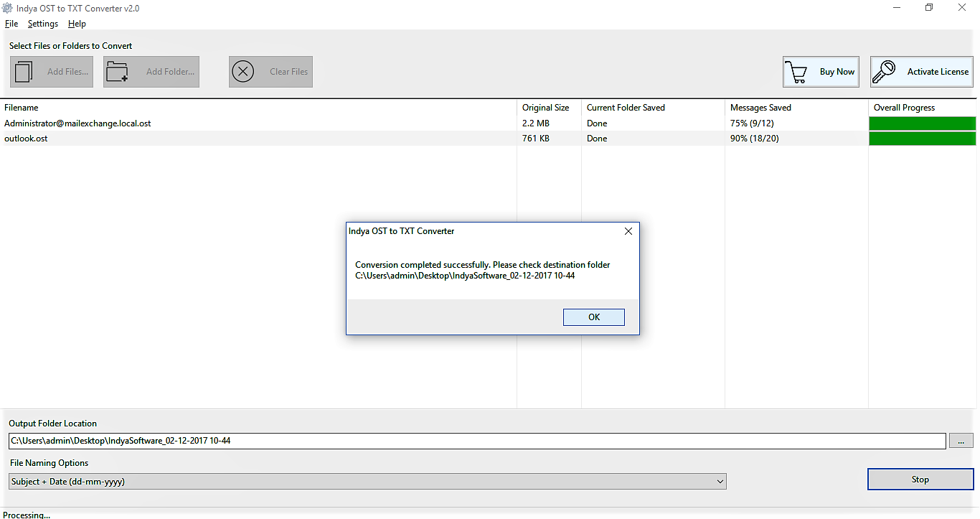The height and width of the screenshot is (519, 980).
Task: Sort by the Filename column header
Action: click(22, 108)
